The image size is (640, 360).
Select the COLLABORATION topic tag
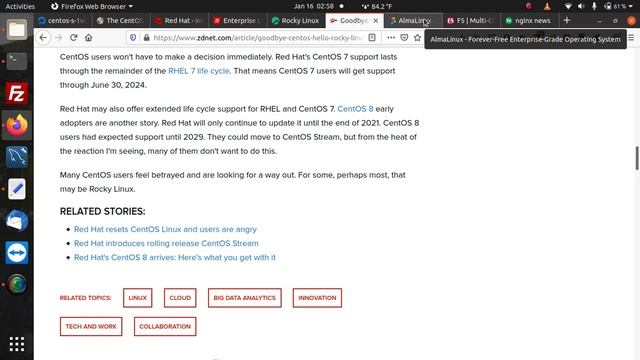pos(165,327)
